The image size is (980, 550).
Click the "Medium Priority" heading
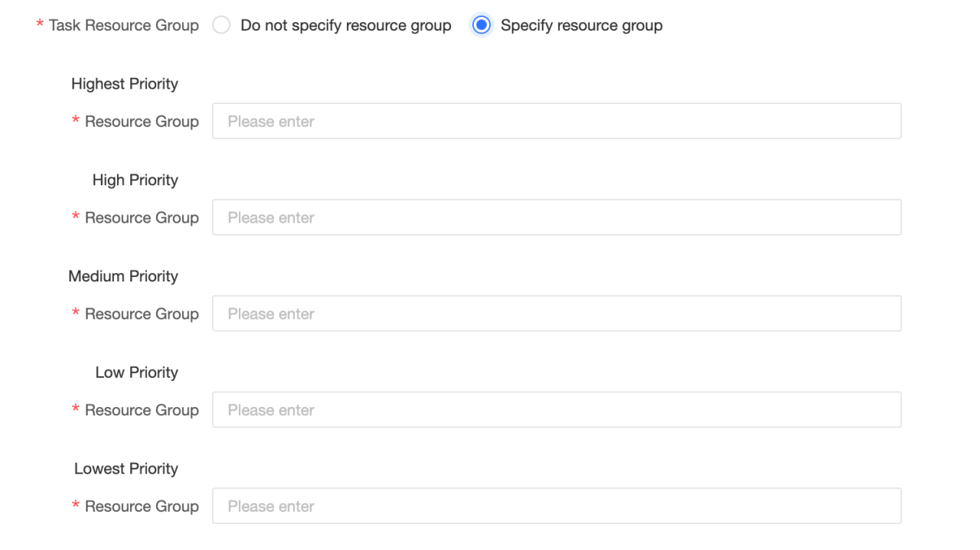click(x=123, y=277)
